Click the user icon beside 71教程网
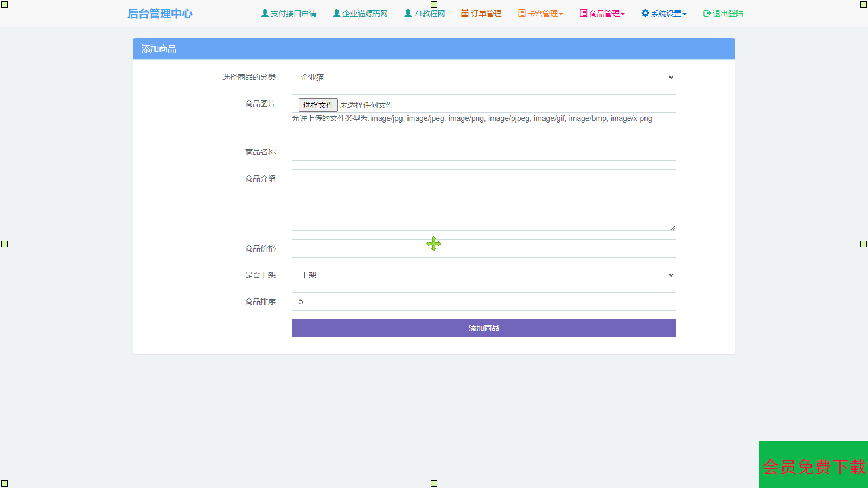Screen dimensions: 868x488 pyautogui.click(x=408, y=13)
